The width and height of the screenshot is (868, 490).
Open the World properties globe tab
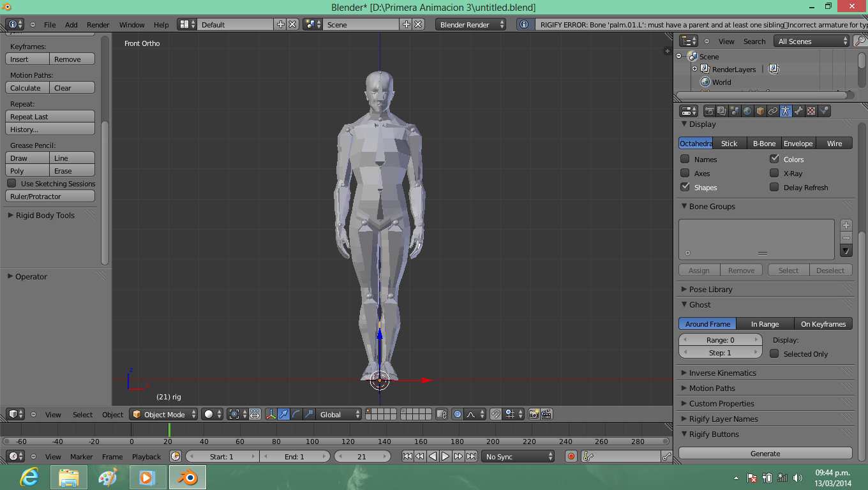(x=747, y=111)
